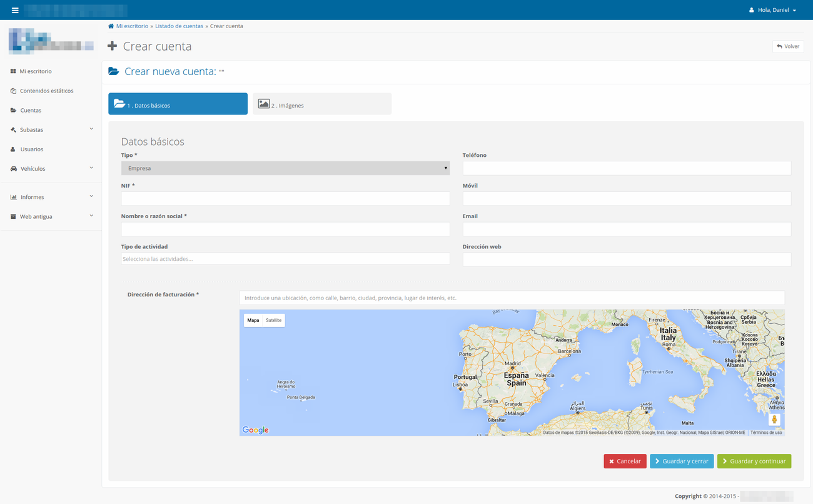The height and width of the screenshot is (504, 813).
Task: Select the 1. Datos básicos tab
Action: (178, 104)
